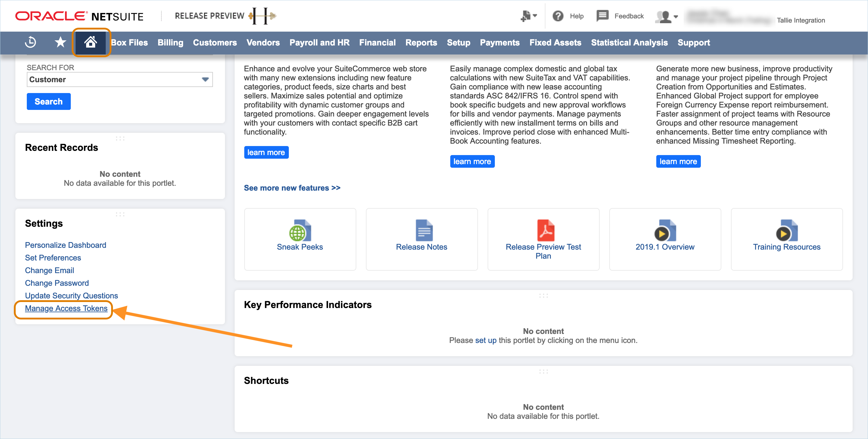Grab the Recent Records portlet drag handle
868x439 pixels.
click(x=120, y=139)
